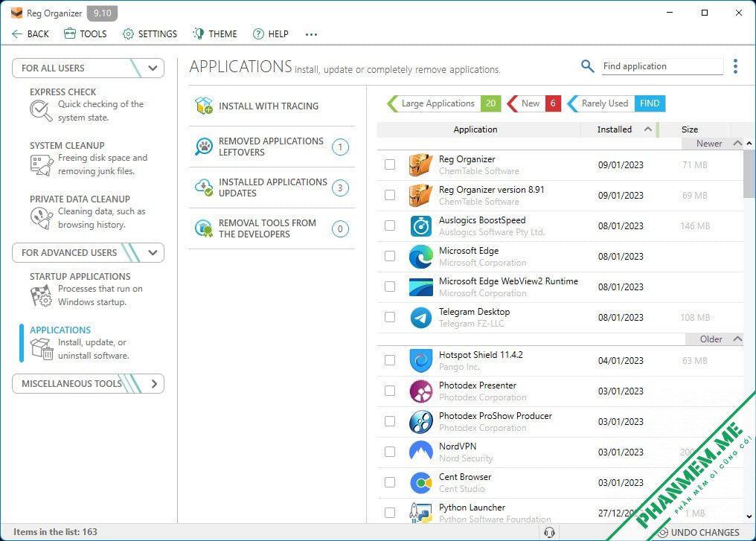Screen dimensions: 756x541
Task: Click the Installed Applications Updates cloud icon
Action: [x=204, y=188]
